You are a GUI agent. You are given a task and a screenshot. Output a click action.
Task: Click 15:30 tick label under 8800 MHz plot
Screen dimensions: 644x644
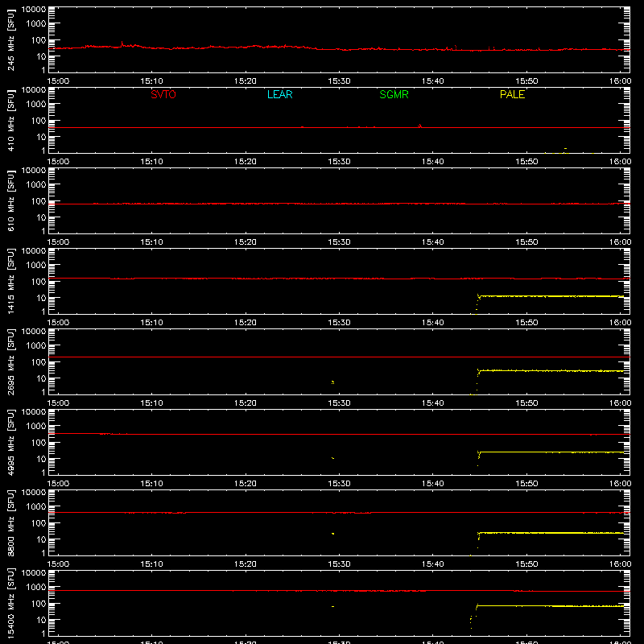pos(339,564)
